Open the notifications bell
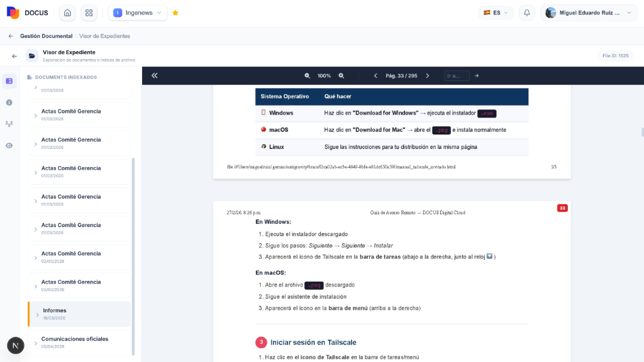Image resolution: width=644 pixels, height=362 pixels. coord(526,13)
